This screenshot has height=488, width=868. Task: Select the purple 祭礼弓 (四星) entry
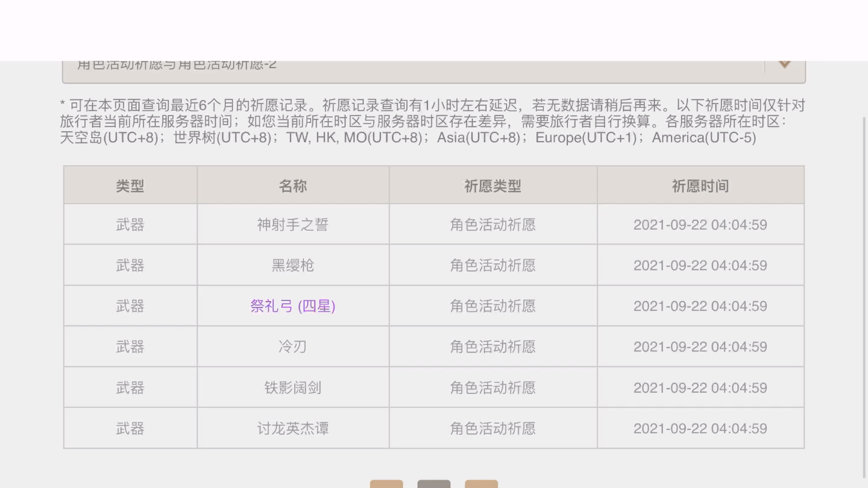click(293, 306)
